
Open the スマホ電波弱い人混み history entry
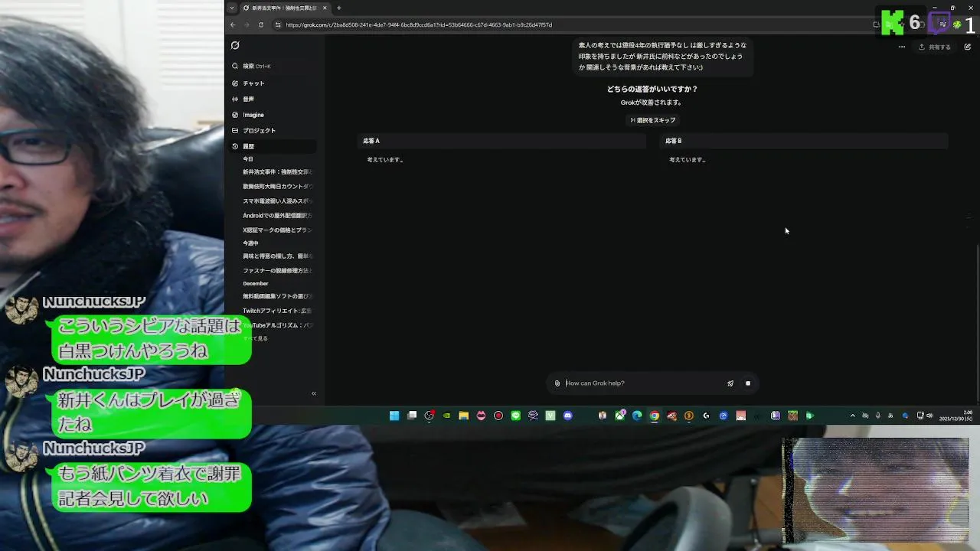tap(277, 201)
